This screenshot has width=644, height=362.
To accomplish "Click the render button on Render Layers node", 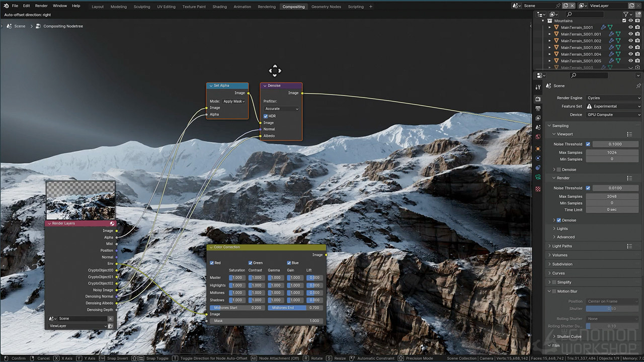I will point(110,326).
